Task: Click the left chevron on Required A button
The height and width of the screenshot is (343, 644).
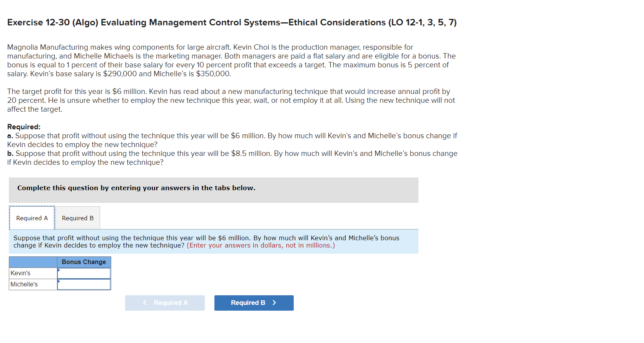Action: point(145,303)
